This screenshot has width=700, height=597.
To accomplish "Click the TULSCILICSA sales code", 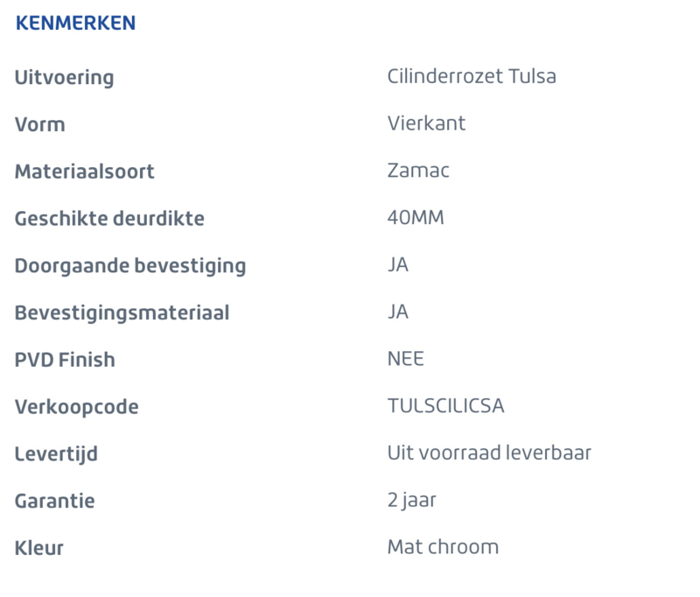I will tap(445, 406).
